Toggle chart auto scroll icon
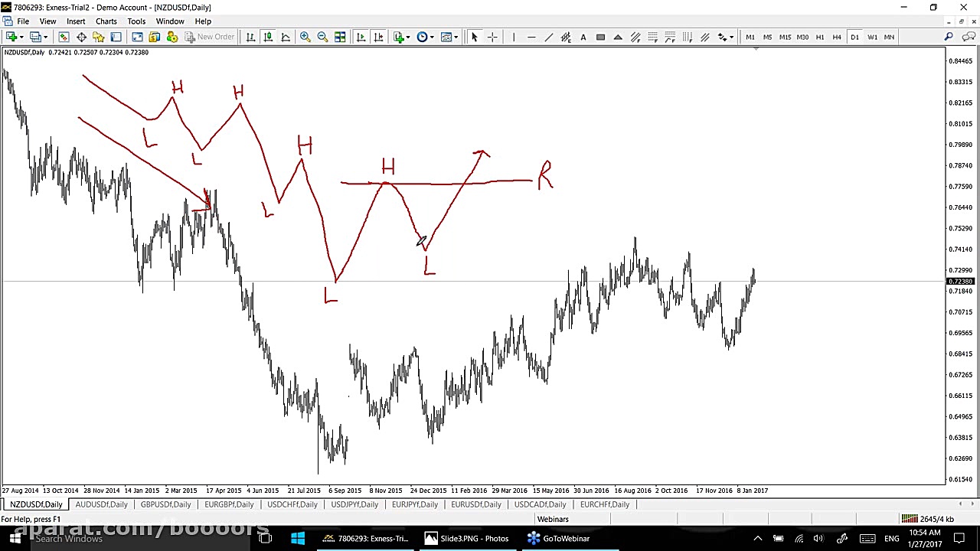This screenshot has width=980, height=551. point(361,37)
